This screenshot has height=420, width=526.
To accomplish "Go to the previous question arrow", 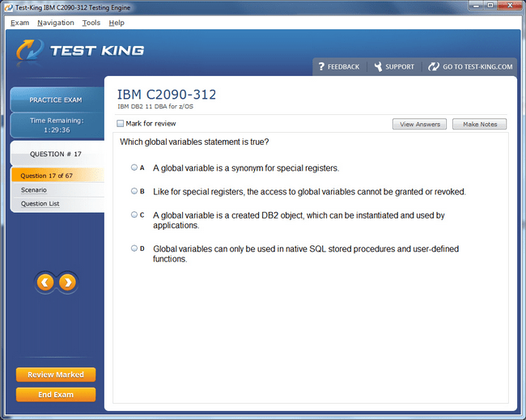I will [x=45, y=282].
